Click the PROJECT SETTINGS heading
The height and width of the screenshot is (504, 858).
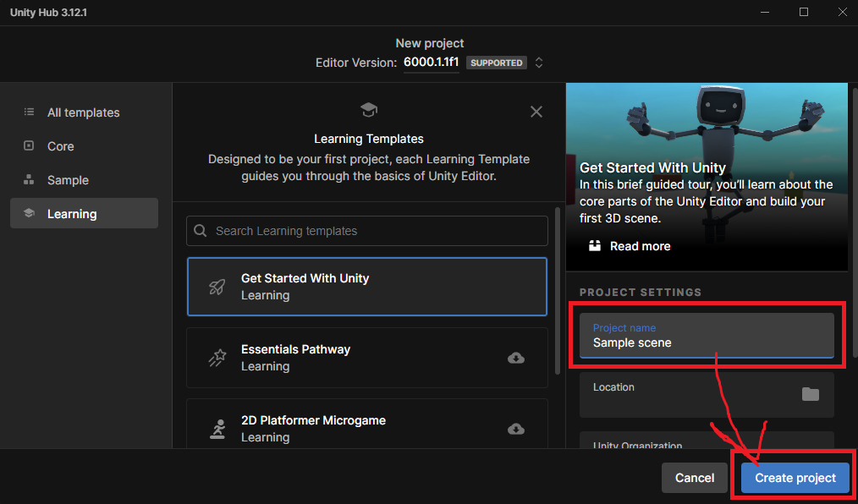(641, 292)
